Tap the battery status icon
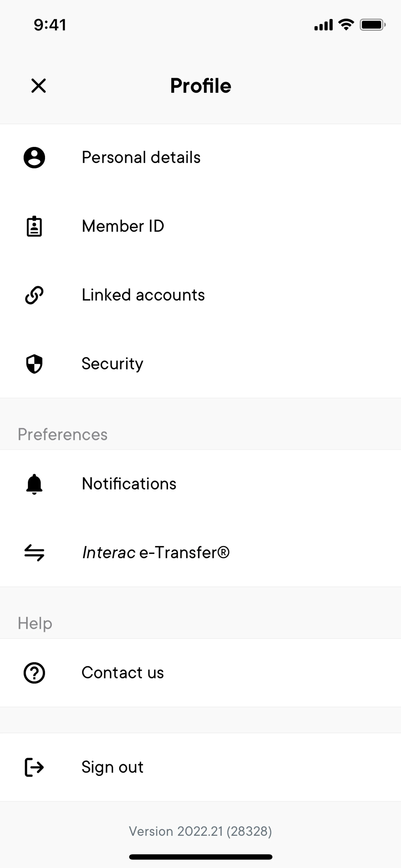The image size is (401, 868). click(x=372, y=25)
